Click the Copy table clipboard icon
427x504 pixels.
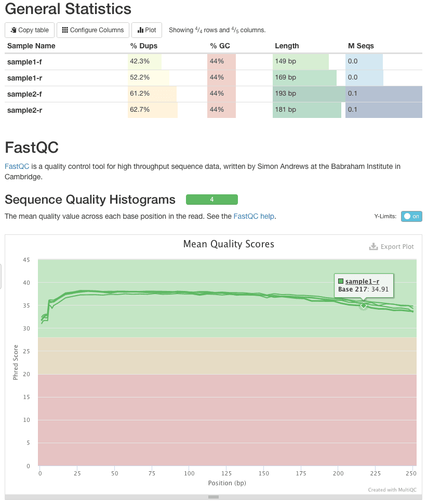tap(14, 30)
